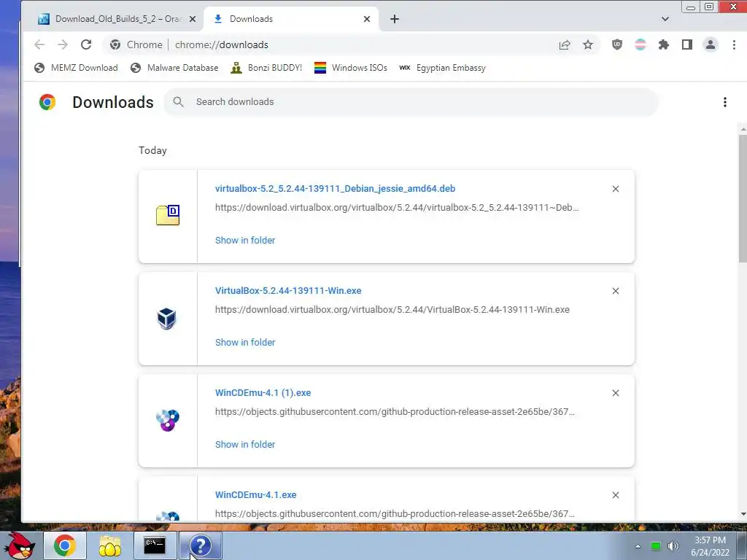
Task: Toggle the browser side panel icon
Action: tap(687, 44)
